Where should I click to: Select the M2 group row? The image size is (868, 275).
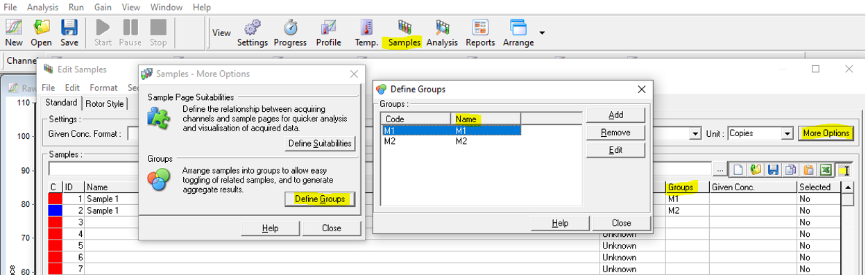pos(451,141)
